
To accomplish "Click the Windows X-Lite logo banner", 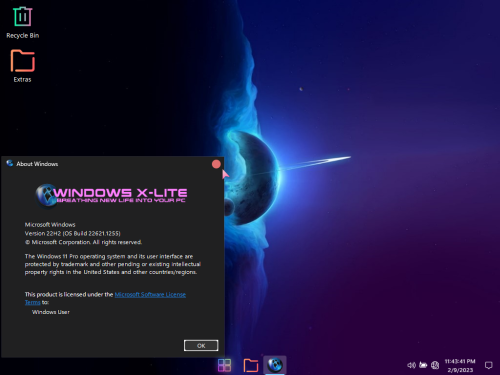I will pos(112,195).
